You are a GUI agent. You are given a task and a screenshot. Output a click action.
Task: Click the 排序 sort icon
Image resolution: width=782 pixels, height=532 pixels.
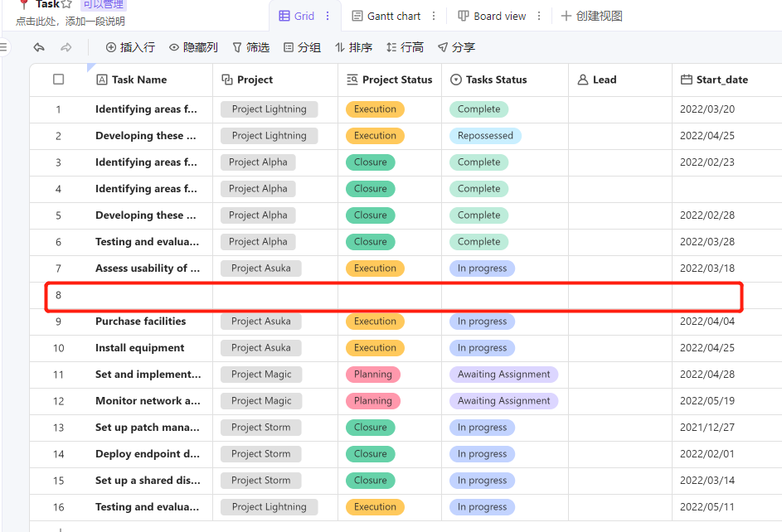339,47
